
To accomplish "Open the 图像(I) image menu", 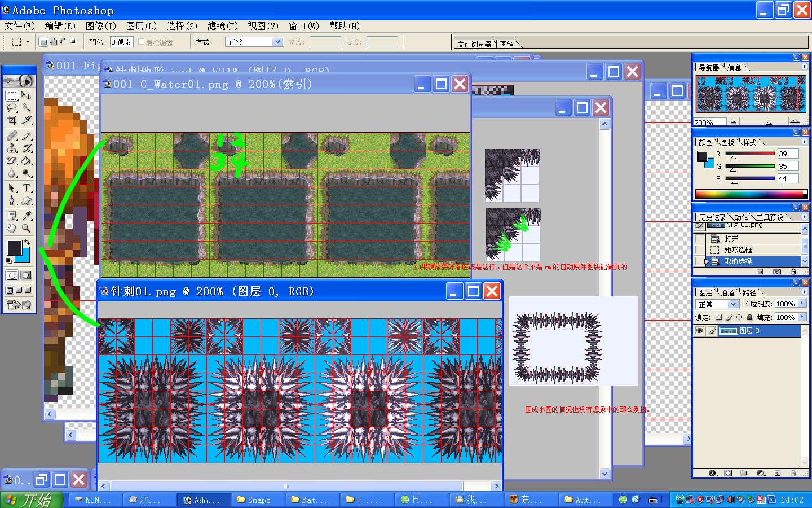I will pyautogui.click(x=100, y=26).
